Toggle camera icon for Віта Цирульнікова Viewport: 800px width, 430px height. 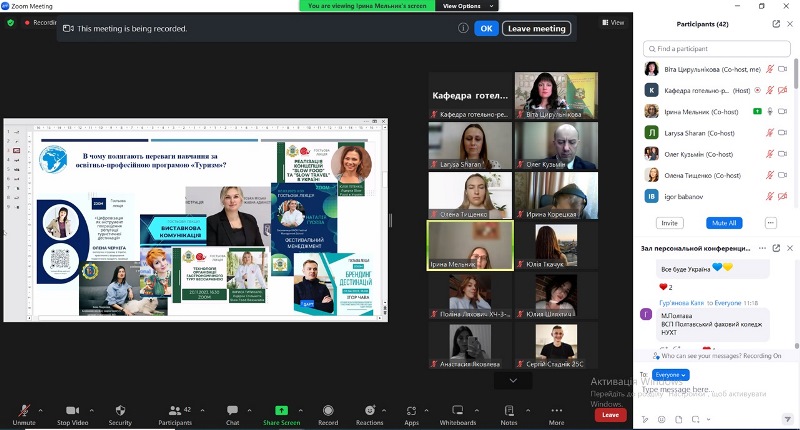[782, 69]
